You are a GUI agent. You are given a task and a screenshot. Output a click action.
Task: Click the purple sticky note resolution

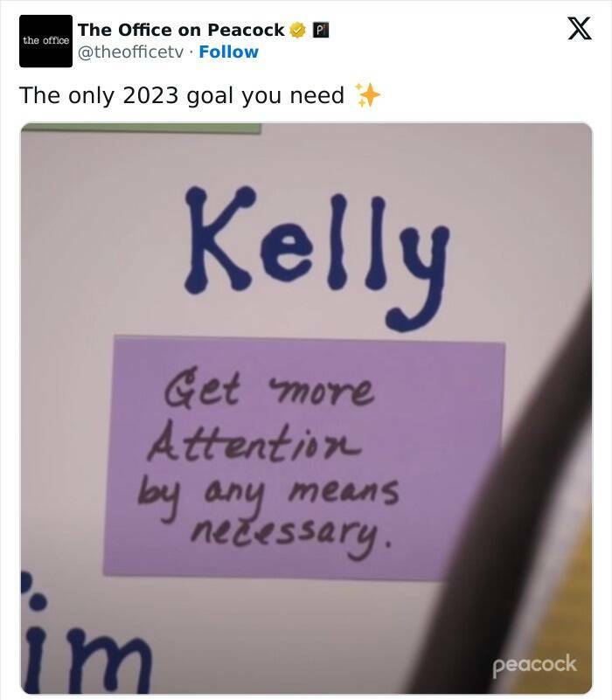click(x=303, y=458)
